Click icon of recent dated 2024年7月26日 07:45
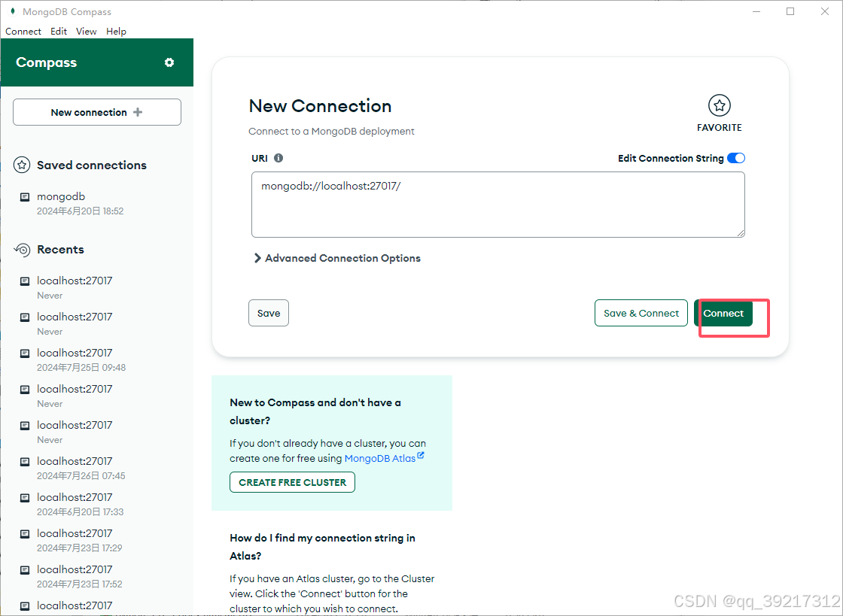This screenshot has height=616, width=843. pos(25,462)
